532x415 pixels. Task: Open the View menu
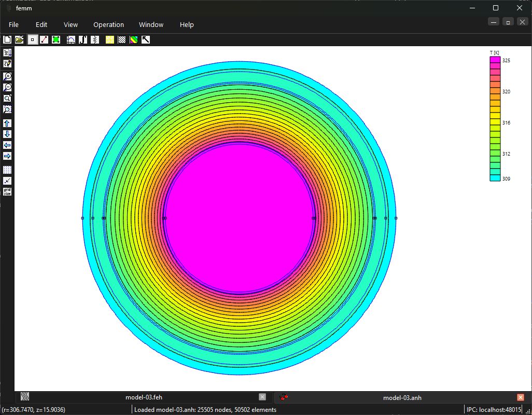pos(71,24)
